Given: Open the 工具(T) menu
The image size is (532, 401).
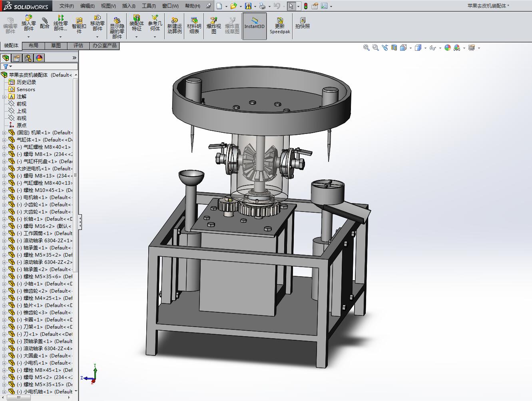Looking at the screenshot, I should (x=149, y=6).
